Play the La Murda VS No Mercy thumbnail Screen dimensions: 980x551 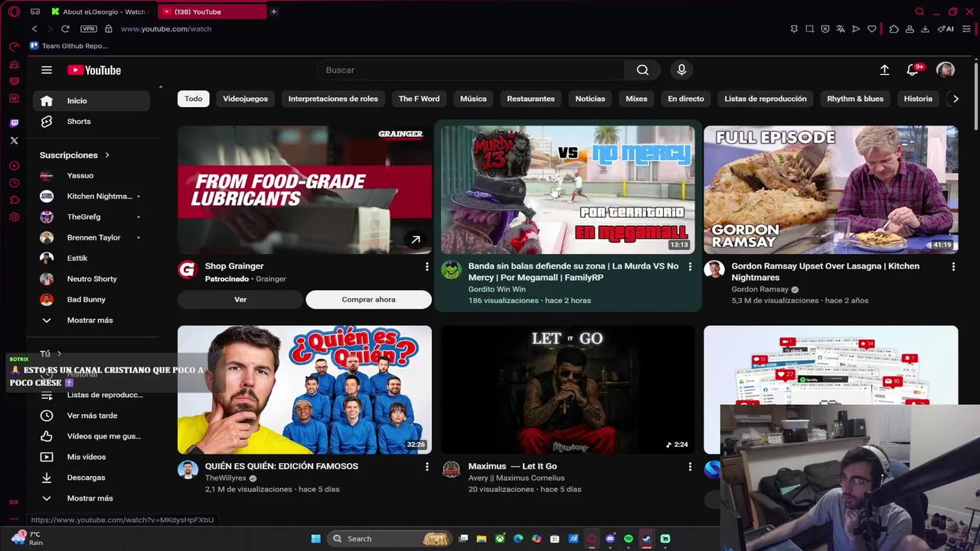pos(567,189)
